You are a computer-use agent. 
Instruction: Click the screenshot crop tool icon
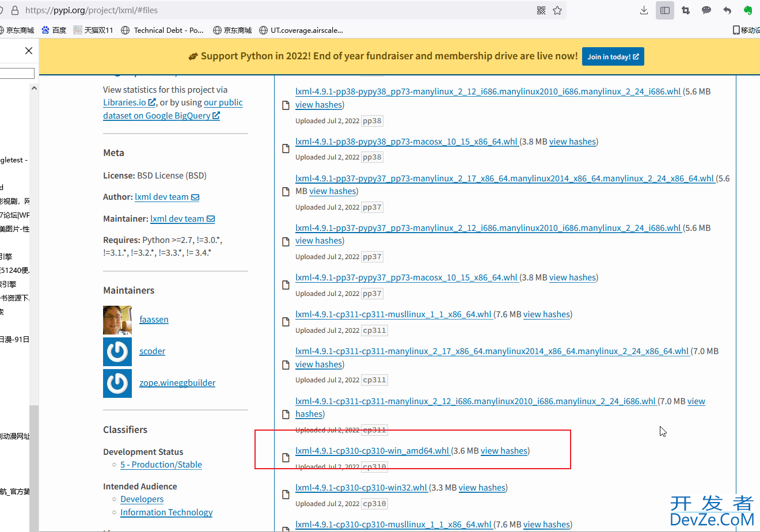pos(686,10)
